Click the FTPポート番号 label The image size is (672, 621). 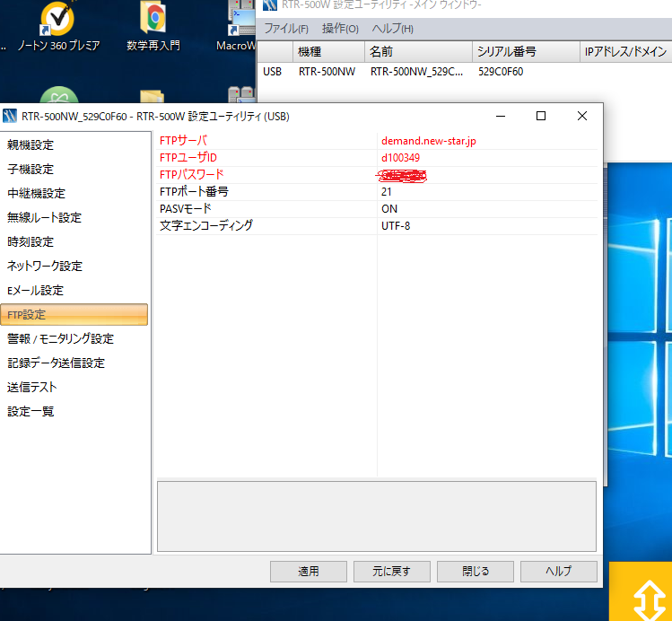point(194,191)
